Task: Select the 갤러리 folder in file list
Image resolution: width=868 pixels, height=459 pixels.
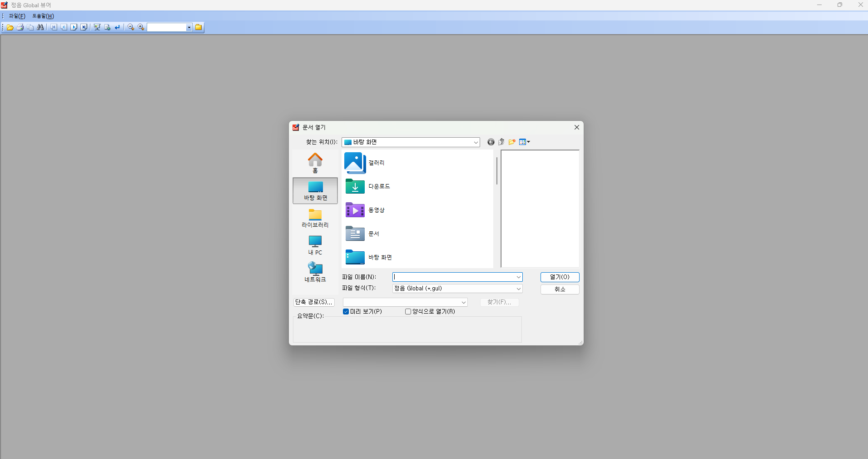Action: point(365,163)
